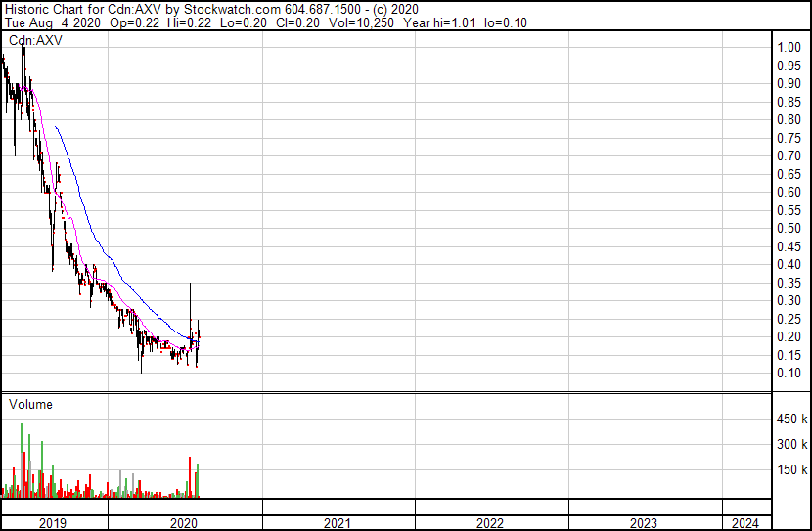The height and width of the screenshot is (531, 812).
Task: Select the 2021 year label on timeline
Action: [338, 523]
